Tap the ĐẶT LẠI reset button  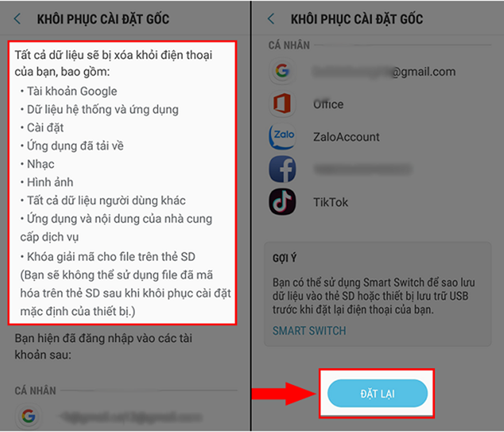(377, 393)
